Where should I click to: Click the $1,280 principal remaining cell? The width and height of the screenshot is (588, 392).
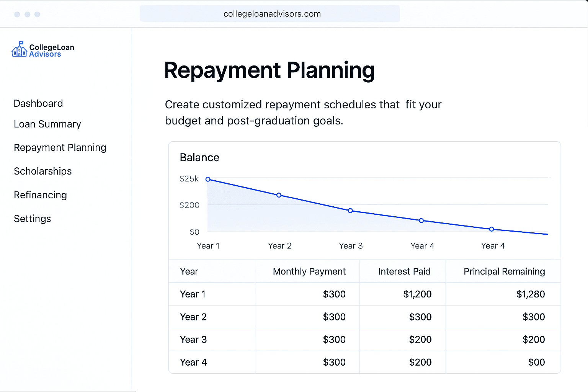point(531,294)
